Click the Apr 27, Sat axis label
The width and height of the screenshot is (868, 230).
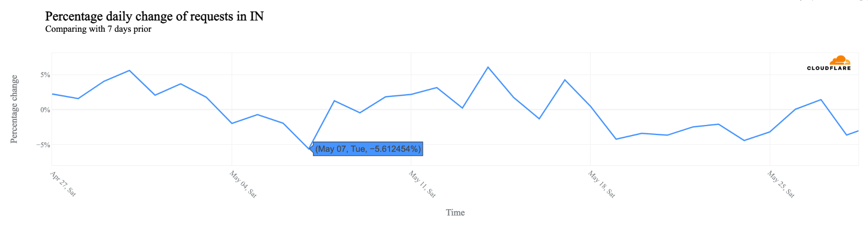(x=63, y=184)
